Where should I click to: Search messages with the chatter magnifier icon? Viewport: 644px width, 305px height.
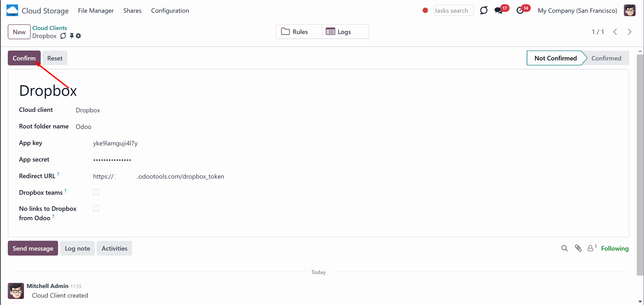tap(565, 248)
